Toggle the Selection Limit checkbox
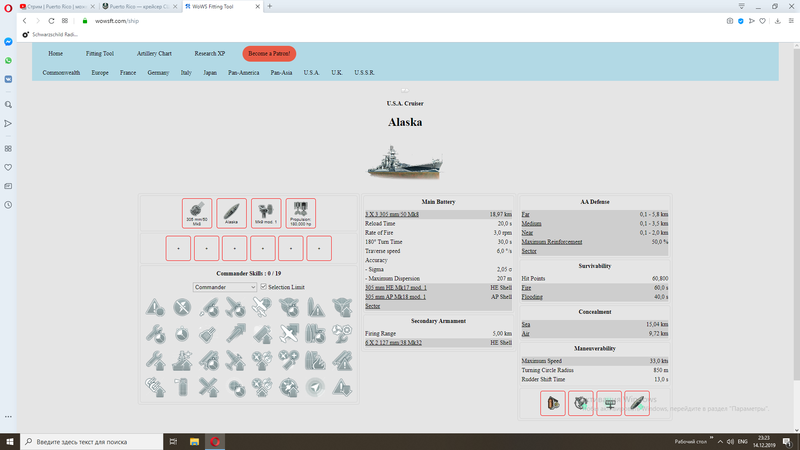Screen dimensions: 800x450 pos(263,287)
